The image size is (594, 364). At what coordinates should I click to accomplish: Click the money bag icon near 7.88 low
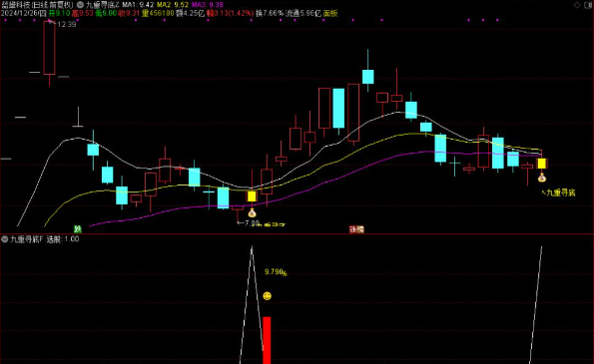tap(252, 213)
